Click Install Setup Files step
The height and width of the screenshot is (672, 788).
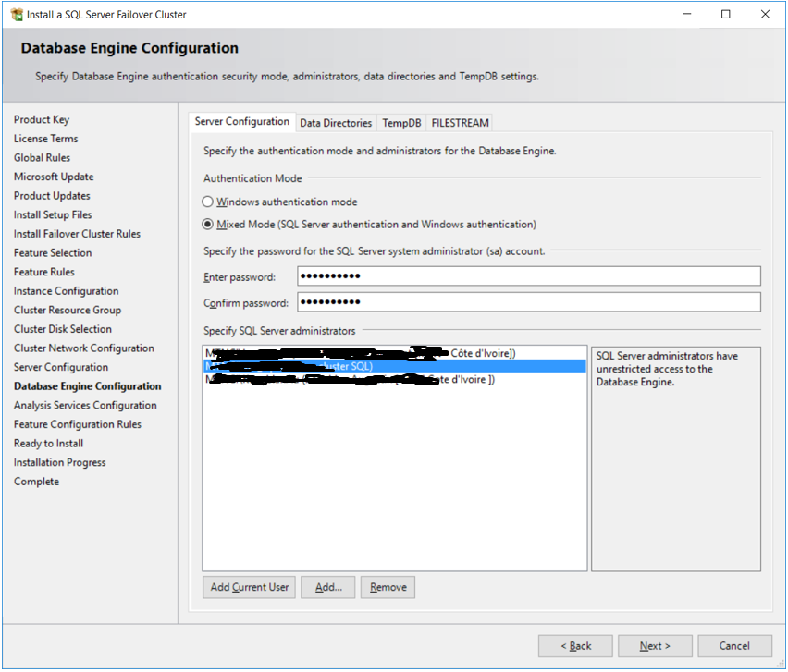pyautogui.click(x=53, y=215)
